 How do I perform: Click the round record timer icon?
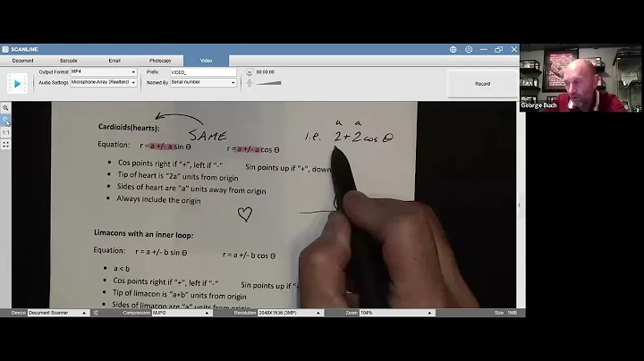[250, 71]
